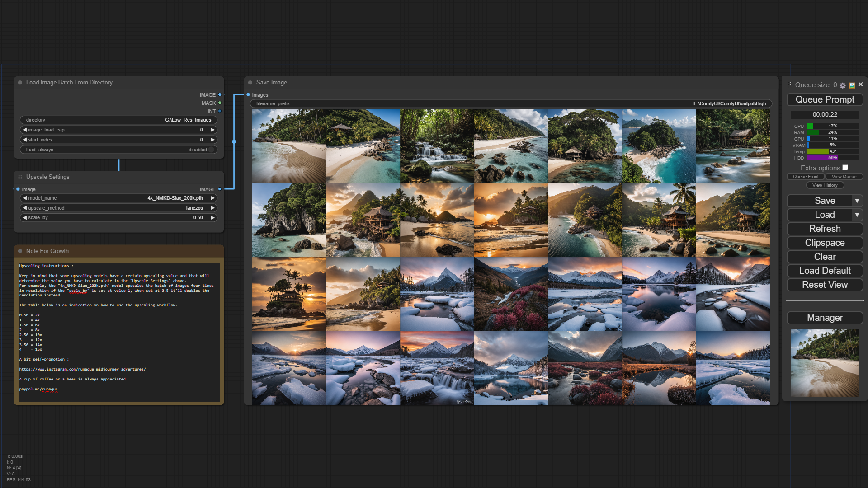Expand the Save dropdown arrow
868x488 pixels.
coord(857,201)
